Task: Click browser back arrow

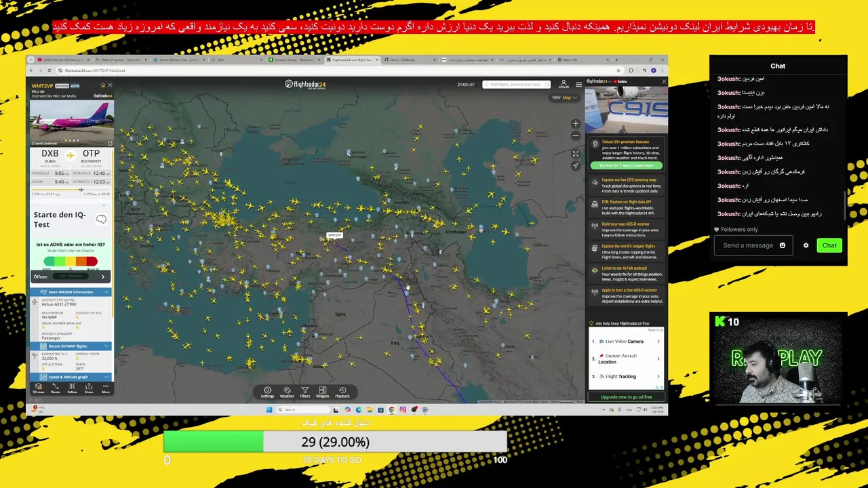Action: 33,70
